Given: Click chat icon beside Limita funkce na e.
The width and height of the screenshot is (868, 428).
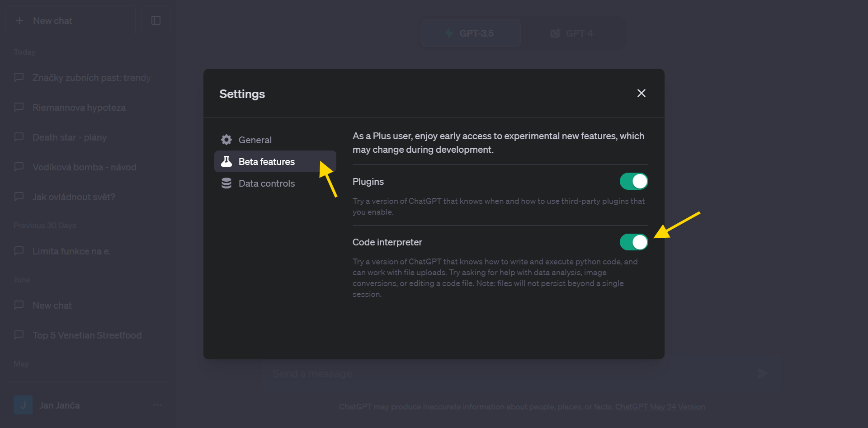Looking at the screenshot, I should tap(19, 251).
